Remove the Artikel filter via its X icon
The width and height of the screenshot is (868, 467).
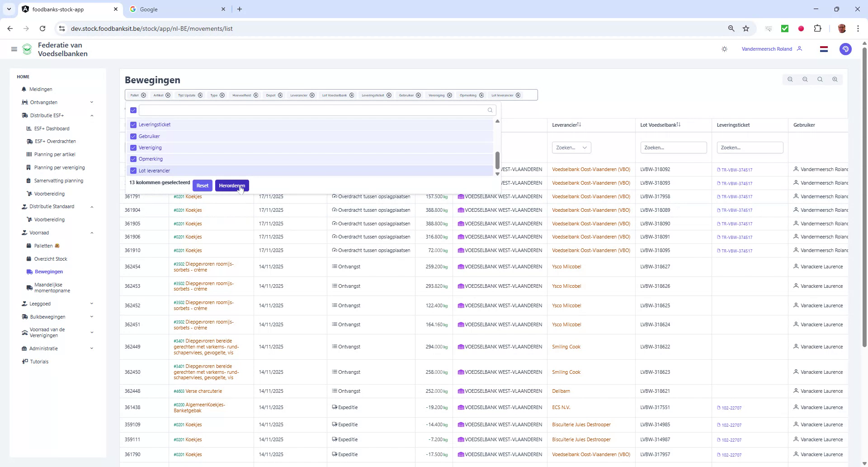point(168,95)
